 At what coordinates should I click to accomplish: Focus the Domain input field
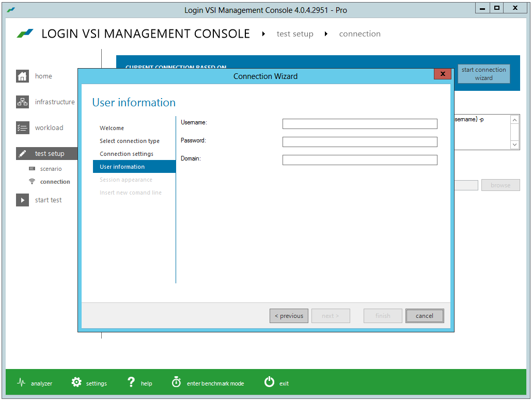click(x=359, y=159)
